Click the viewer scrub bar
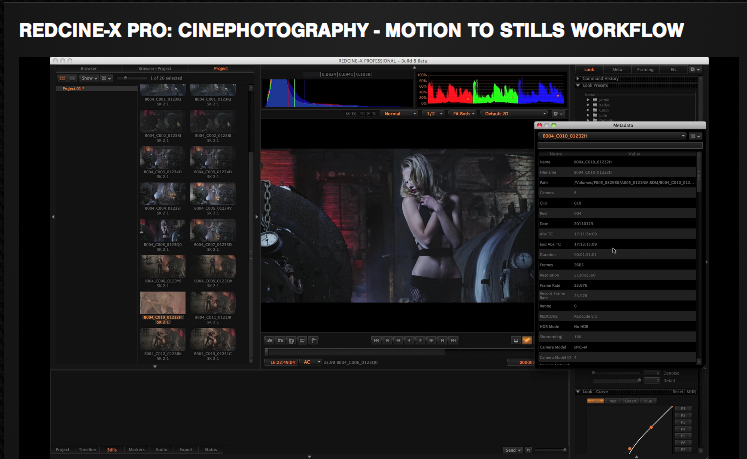The height and width of the screenshot is (459, 747). 399,352
